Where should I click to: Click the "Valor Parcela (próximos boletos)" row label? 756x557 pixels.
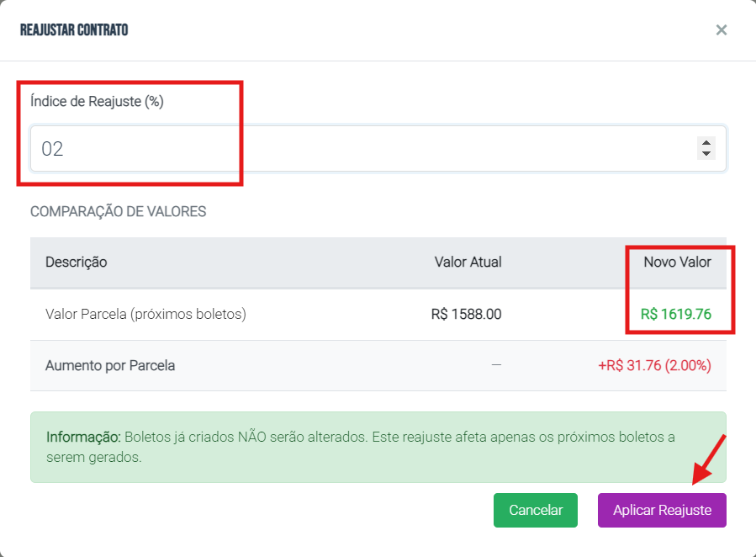[x=145, y=314]
